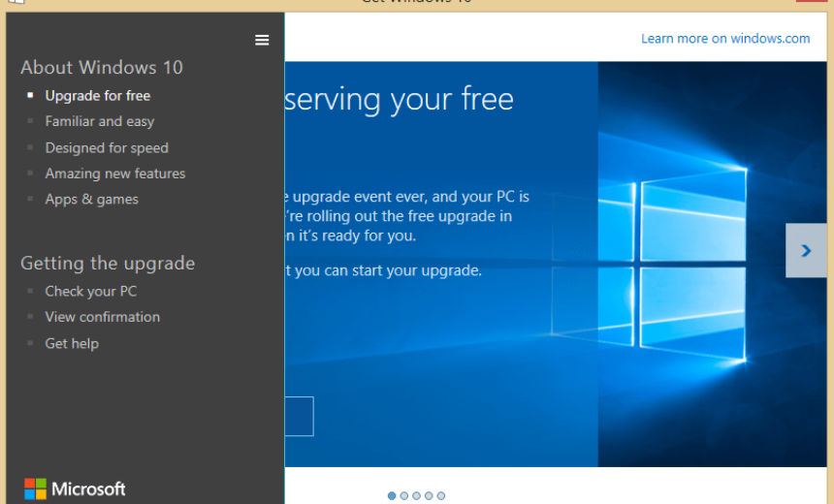Click the Microsoft logo

pyautogui.click(x=75, y=489)
